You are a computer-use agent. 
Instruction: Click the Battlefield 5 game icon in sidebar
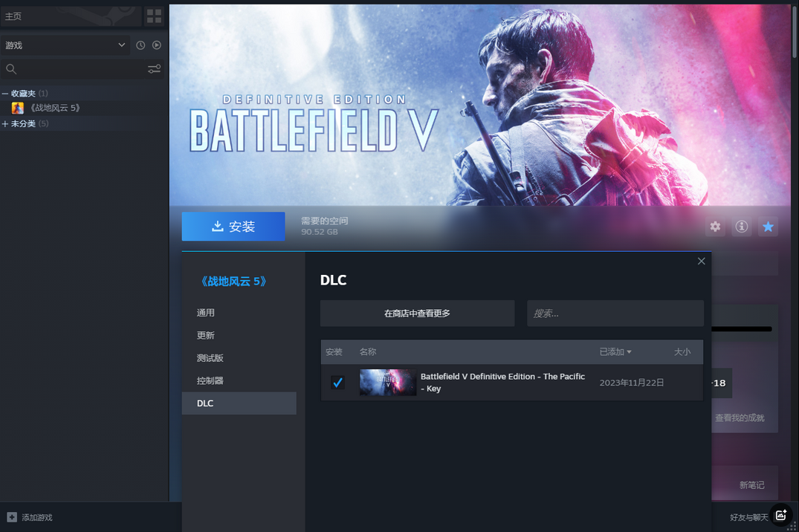pyautogui.click(x=18, y=108)
